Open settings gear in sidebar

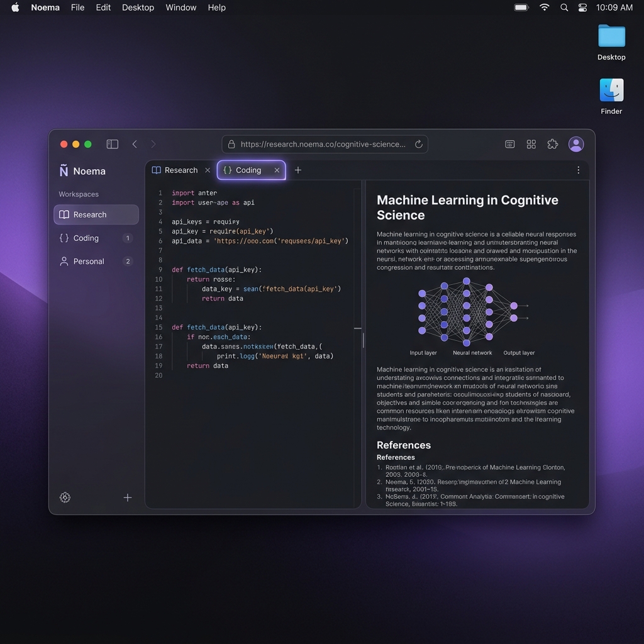click(x=65, y=497)
